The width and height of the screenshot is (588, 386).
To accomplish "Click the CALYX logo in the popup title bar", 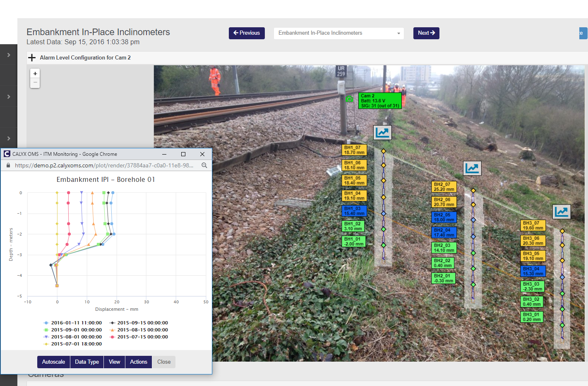I will [6, 154].
